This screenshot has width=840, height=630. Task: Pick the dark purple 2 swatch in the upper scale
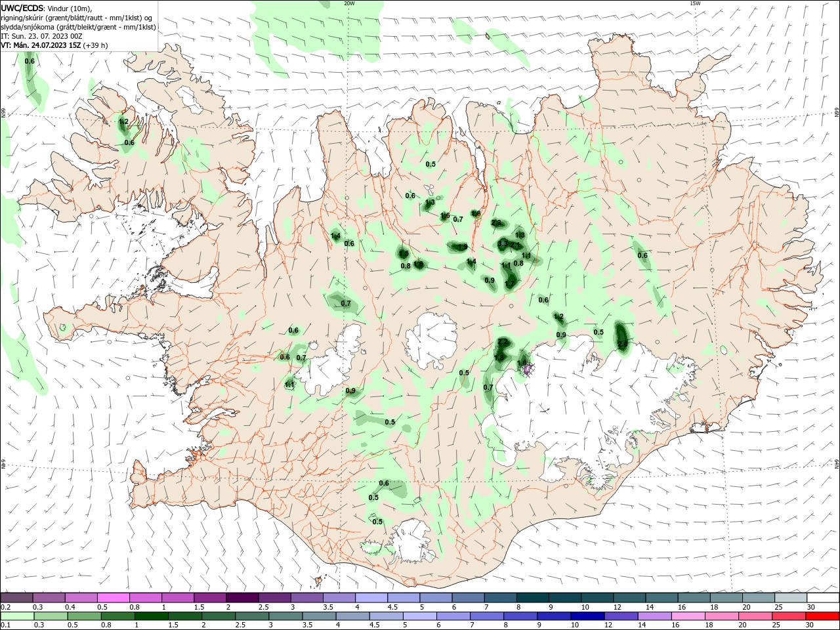[242, 598]
